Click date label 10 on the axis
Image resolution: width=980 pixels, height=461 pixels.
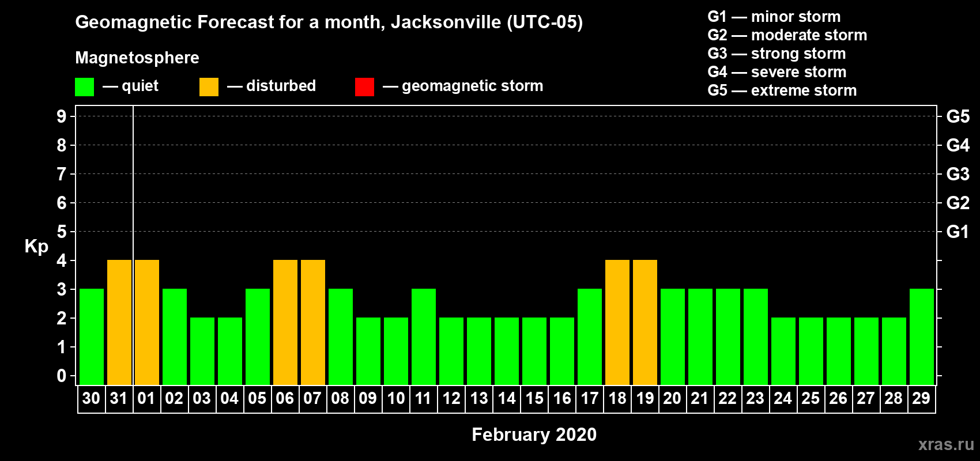point(395,398)
